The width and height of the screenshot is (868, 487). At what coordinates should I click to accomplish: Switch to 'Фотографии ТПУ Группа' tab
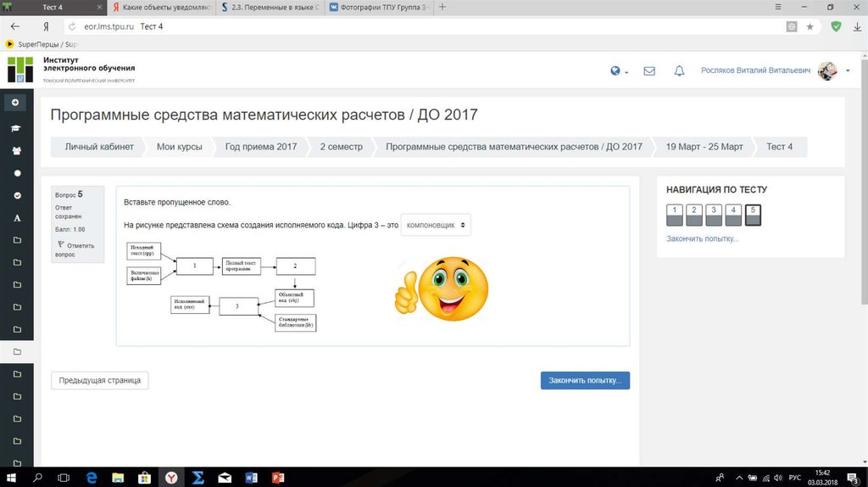click(x=380, y=7)
